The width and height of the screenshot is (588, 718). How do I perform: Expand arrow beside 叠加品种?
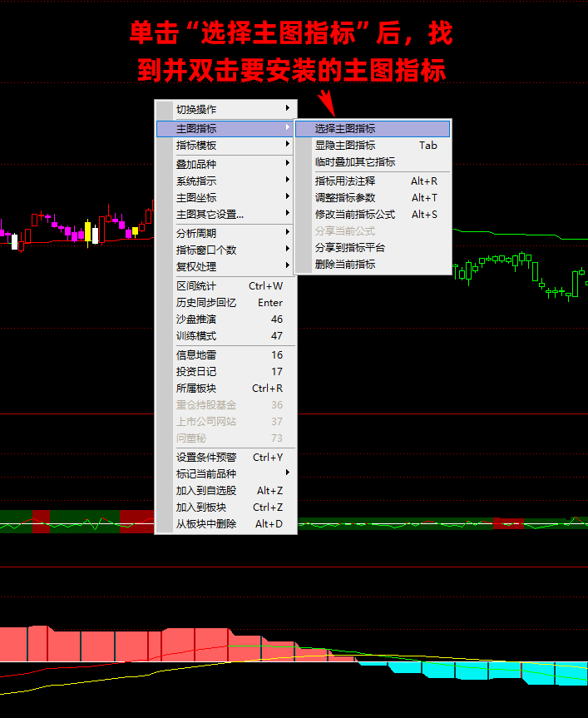coord(288,163)
